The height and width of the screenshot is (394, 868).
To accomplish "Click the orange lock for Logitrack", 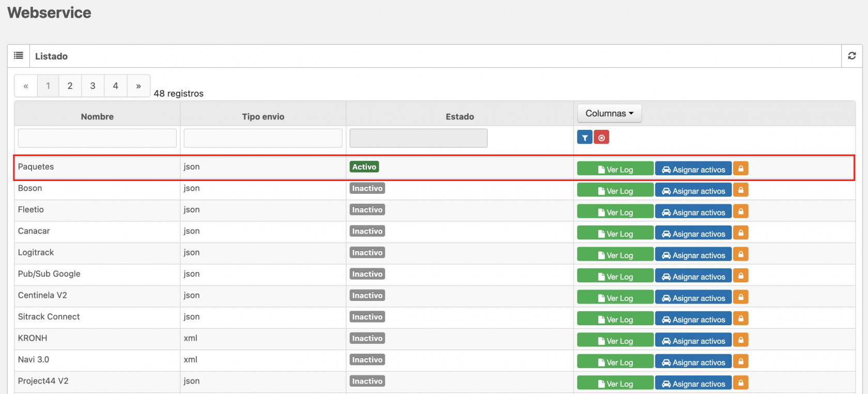I will (741, 254).
